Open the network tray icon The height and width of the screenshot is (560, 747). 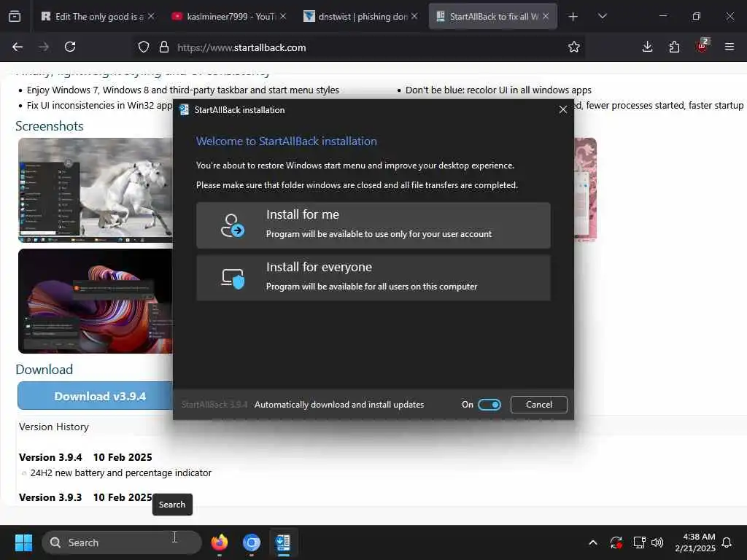(x=639, y=542)
